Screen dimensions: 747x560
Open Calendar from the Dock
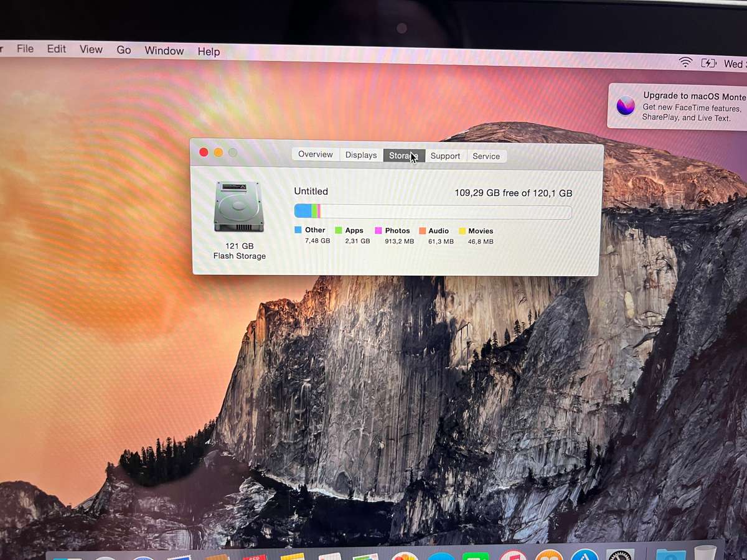point(253,556)
